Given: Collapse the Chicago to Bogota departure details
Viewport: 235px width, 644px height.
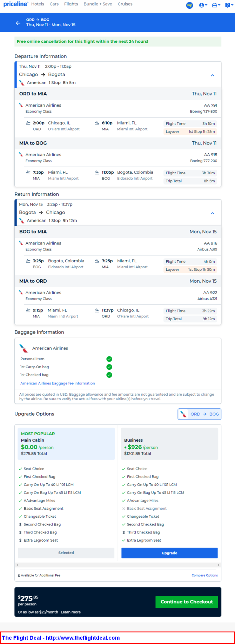Looking at the screenshot, I should [x=212, y=75].
